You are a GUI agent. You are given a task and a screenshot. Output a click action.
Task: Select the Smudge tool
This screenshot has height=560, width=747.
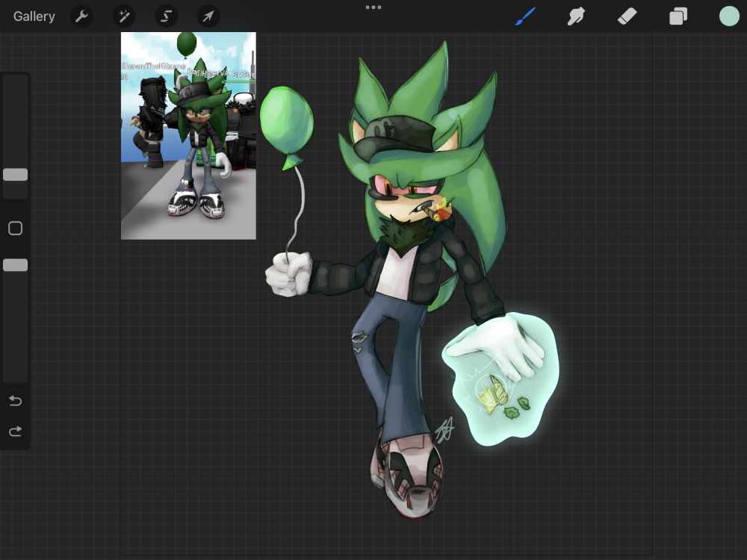coord(576,16)
